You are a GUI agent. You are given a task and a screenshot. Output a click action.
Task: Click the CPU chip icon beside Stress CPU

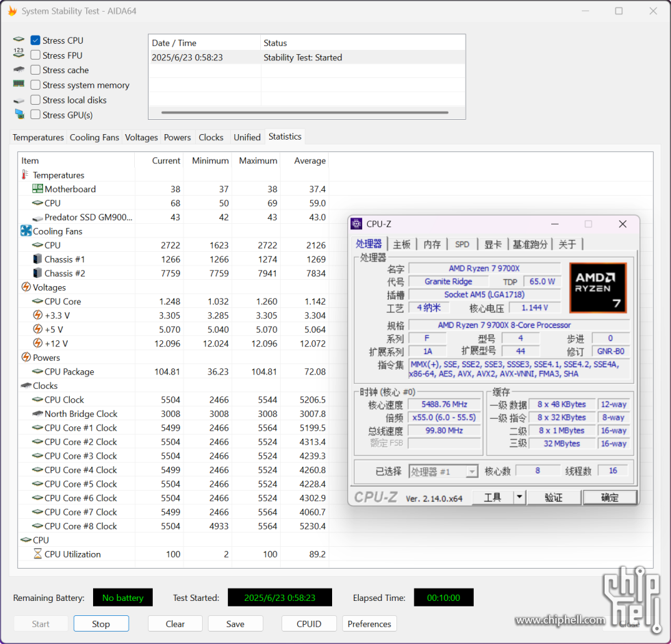(19, 39)
